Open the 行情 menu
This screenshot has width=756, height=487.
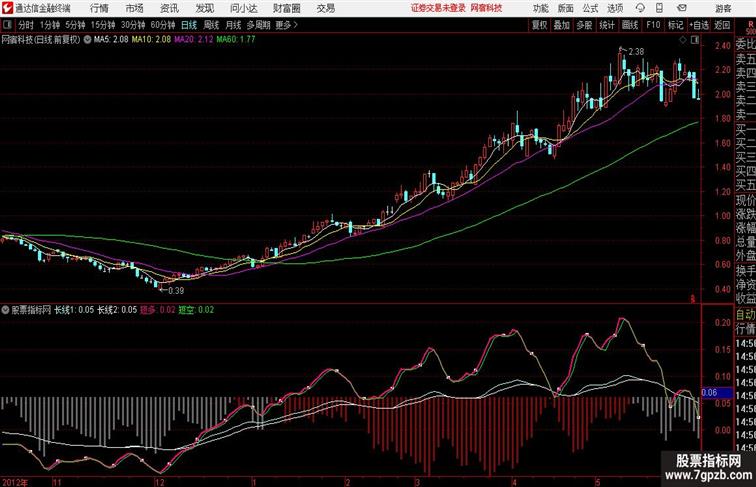99,8
